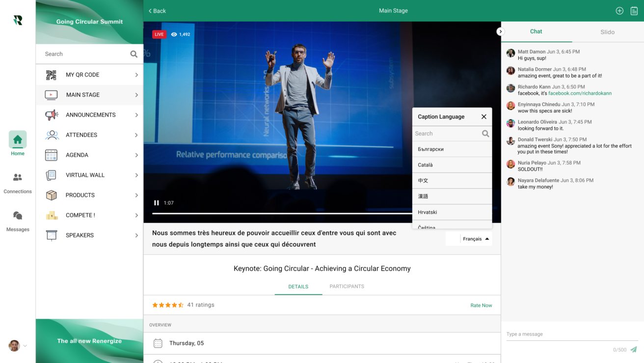Pause the live video
644x363 pixels.
tap(157, 203)
